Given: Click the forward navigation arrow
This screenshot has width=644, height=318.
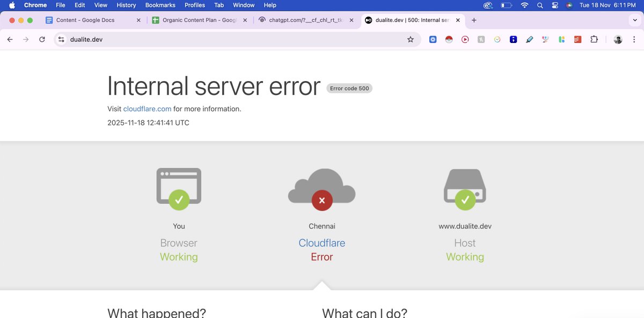Looking at the screenshot, I should [x=25, y=39].
